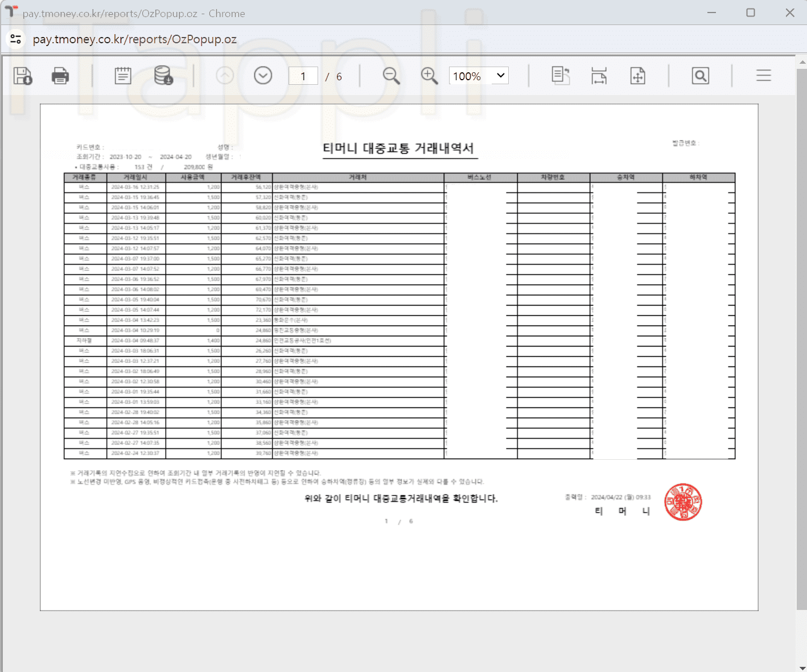Select the 하차역 column header
This screenshot has width=807, height=672.
[x=699, y=178]
